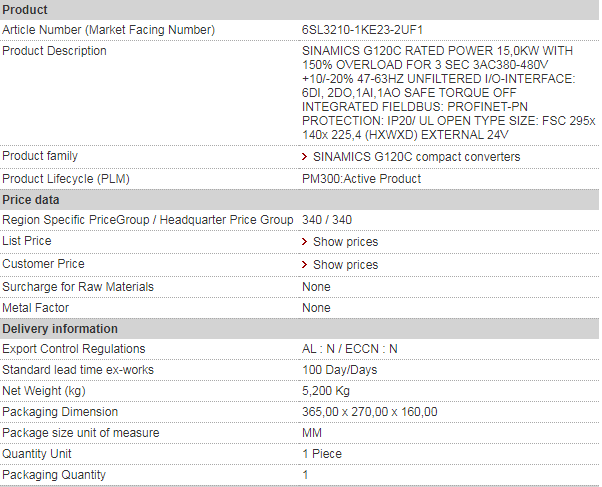
Task: Click the Quantity Unit label
Action: point(36,454)
